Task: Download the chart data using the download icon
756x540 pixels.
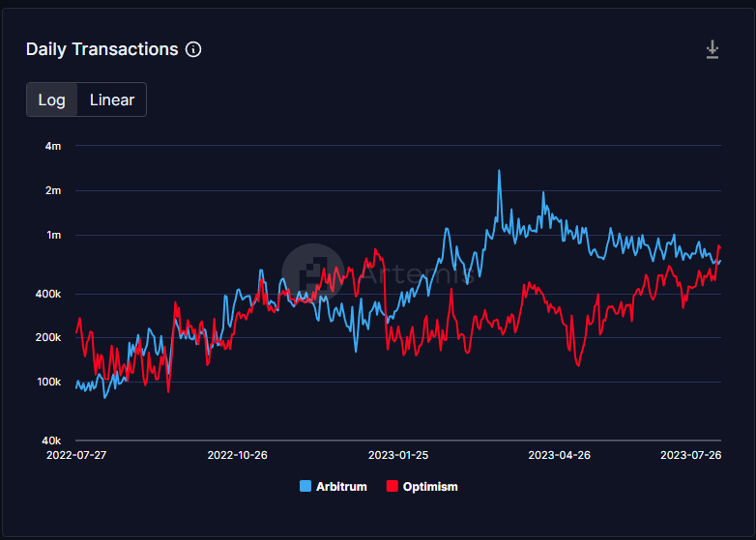Action: 712,49
